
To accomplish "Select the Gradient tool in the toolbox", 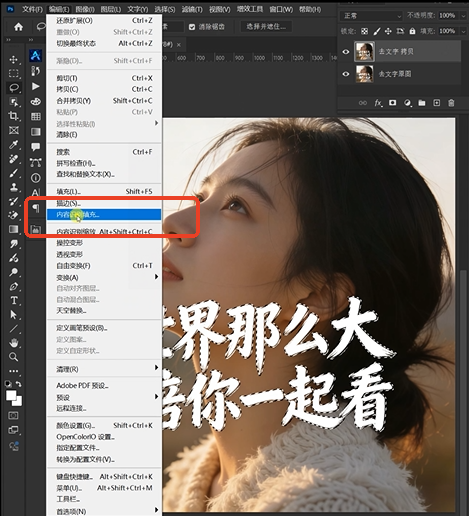I will tap(13, 229).
